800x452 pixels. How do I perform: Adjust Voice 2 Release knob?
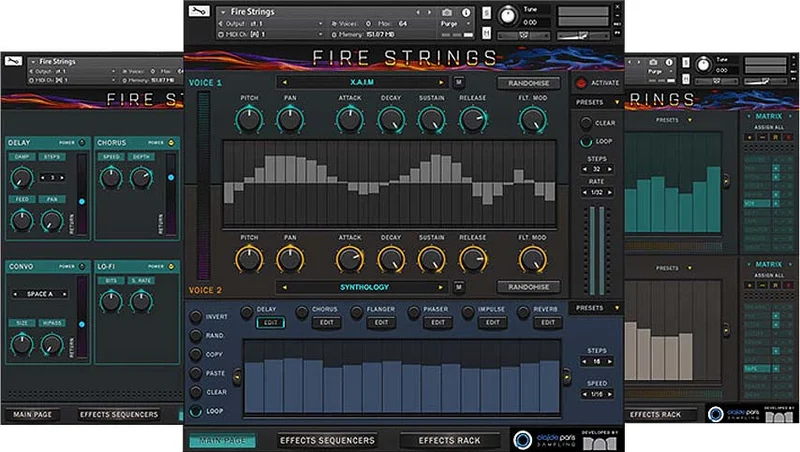point(472,259)
